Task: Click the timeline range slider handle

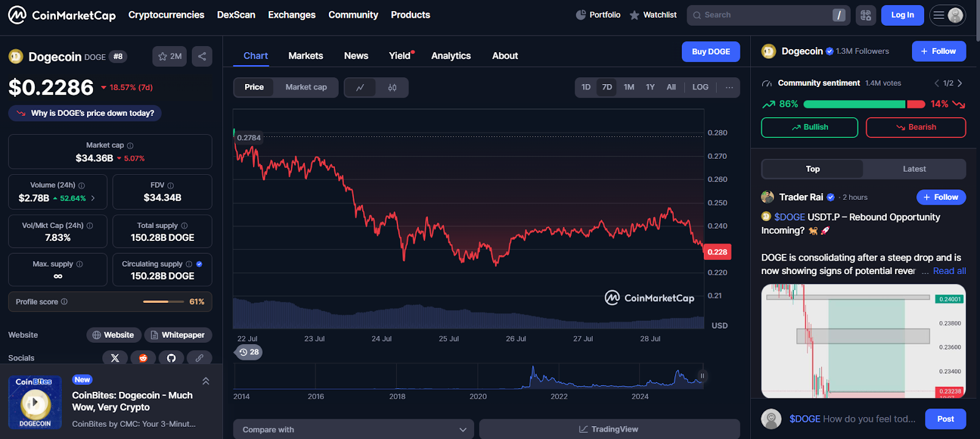Action: (702, 376)
